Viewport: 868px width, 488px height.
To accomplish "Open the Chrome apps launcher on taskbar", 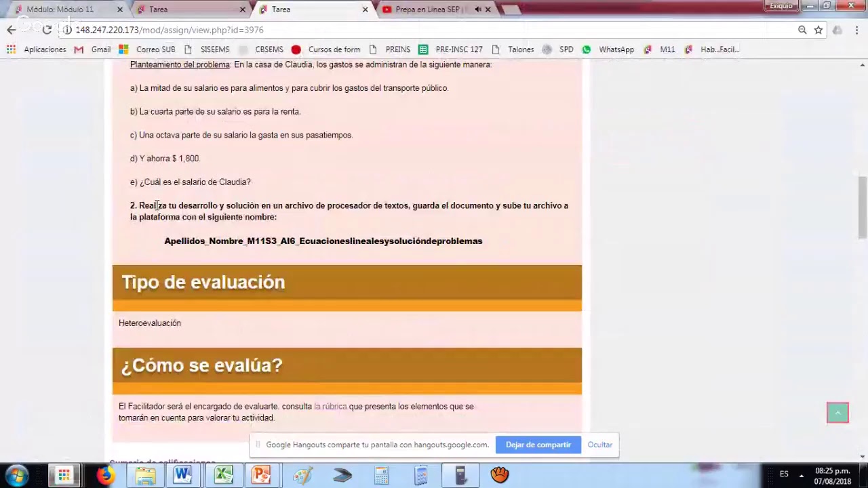I will 64,475.
